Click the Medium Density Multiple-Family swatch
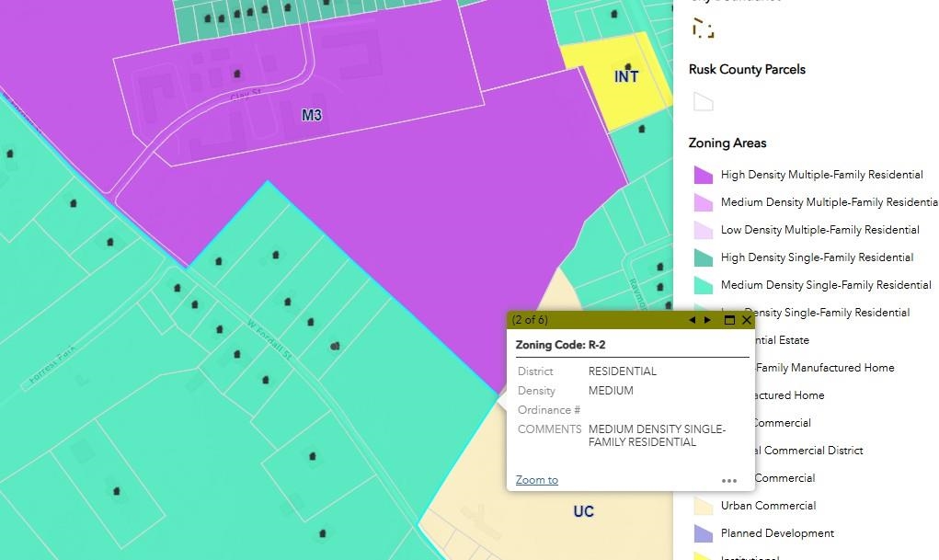 703,202
